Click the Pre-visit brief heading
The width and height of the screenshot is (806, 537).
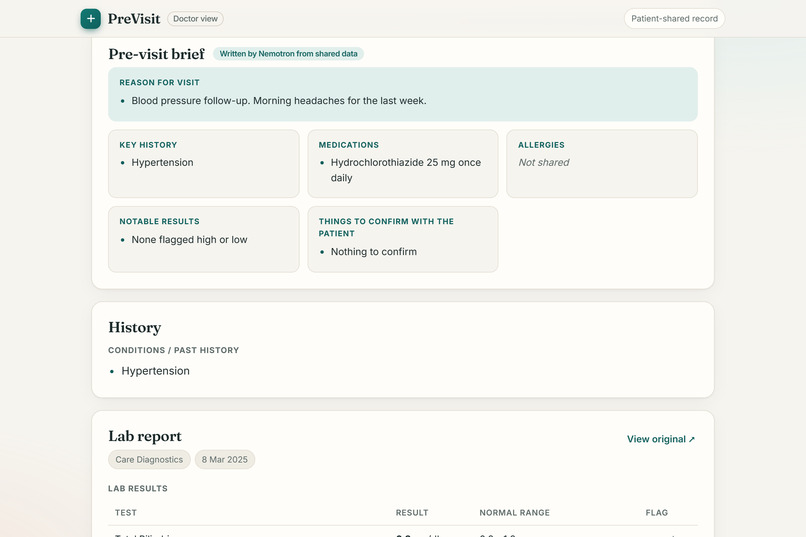point(156,54)
